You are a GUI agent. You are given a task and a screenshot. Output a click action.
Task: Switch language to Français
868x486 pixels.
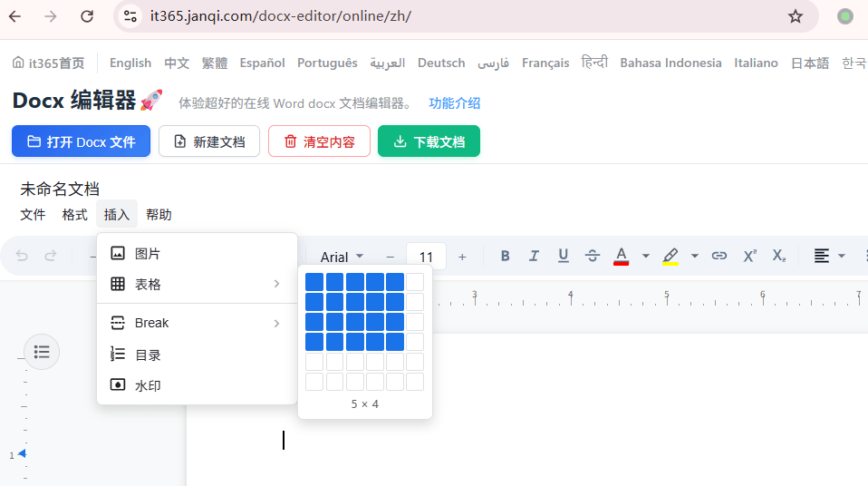[545, 63]
